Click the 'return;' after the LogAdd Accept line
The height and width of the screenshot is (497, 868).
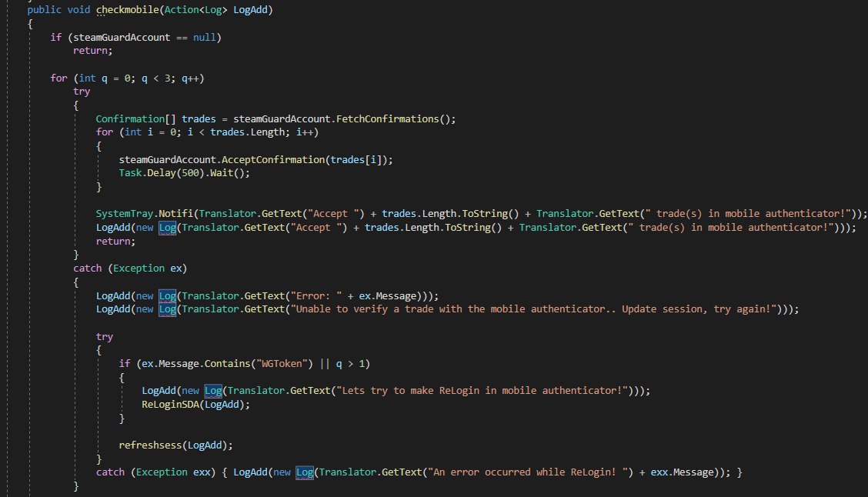point(115,242)
